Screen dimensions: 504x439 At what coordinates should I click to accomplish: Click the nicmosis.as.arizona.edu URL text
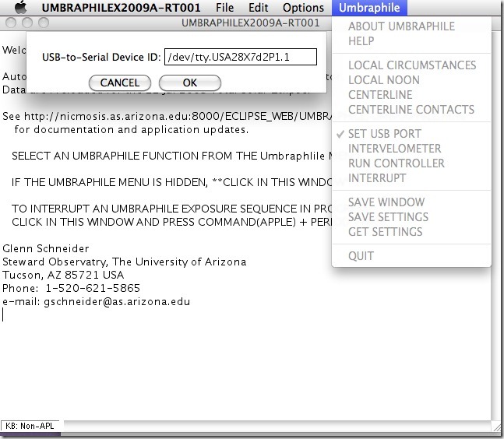[178, 116]
